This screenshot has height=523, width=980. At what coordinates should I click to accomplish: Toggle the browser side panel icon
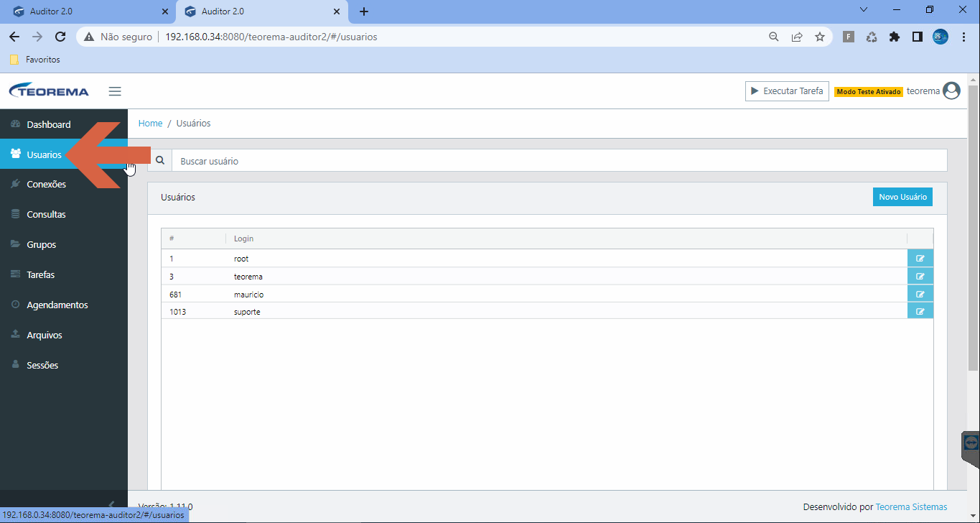(918, 37)
